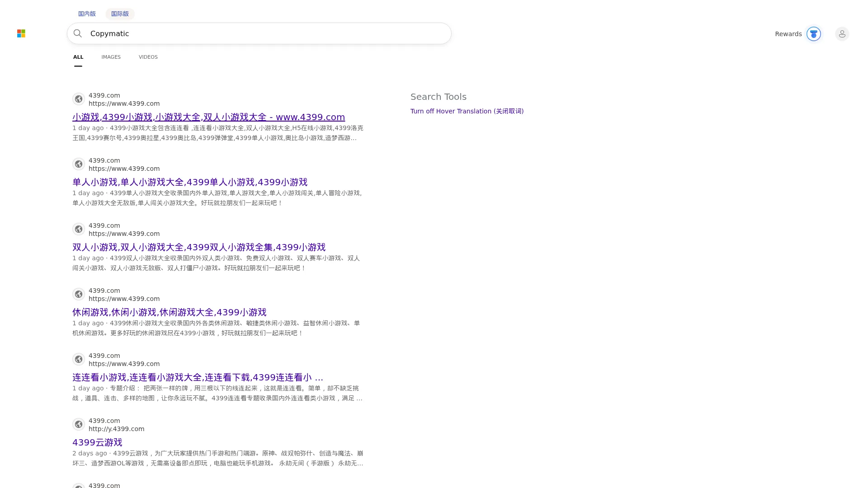Click globe icon beside 连连看小游戏 result
868x488 pixels.
pos(79,359)
